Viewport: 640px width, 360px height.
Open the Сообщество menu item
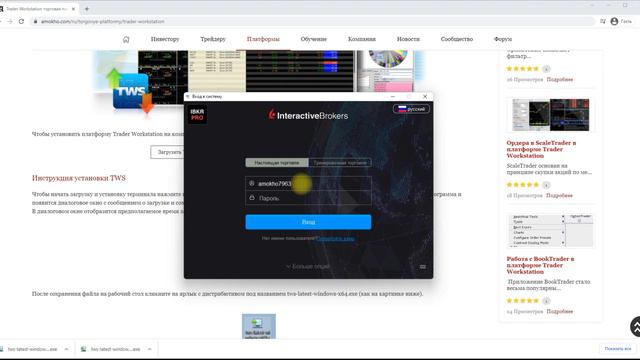point(457,39)
